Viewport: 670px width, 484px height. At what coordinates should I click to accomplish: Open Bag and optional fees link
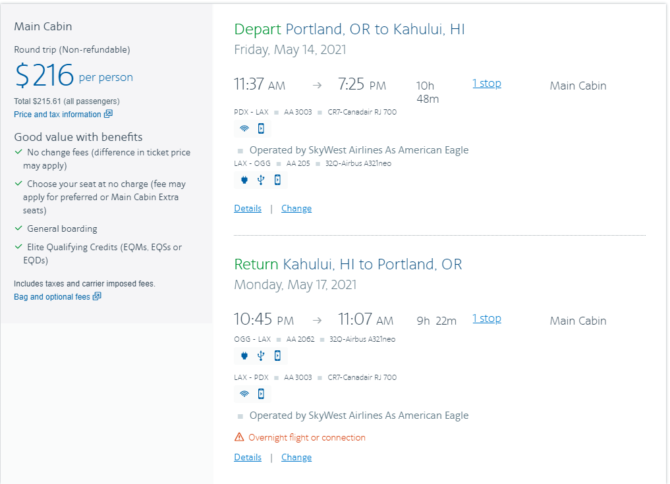pos(52,297)
